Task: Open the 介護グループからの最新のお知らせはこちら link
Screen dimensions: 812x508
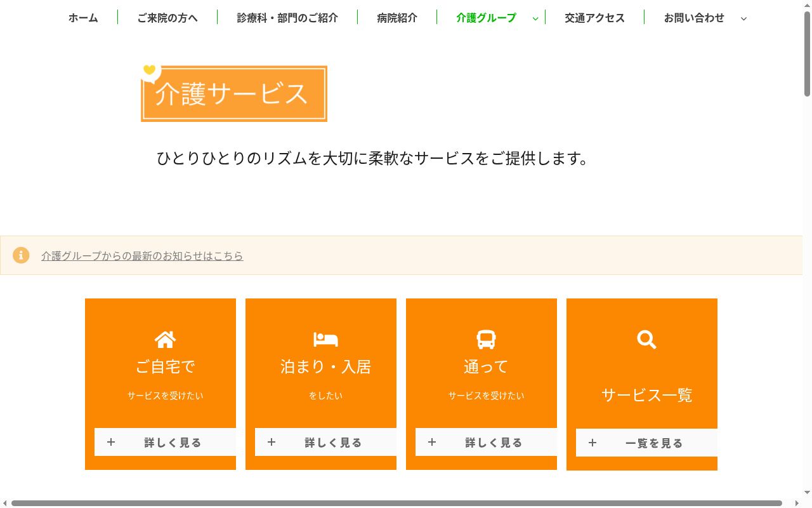Action: [142, 256]
